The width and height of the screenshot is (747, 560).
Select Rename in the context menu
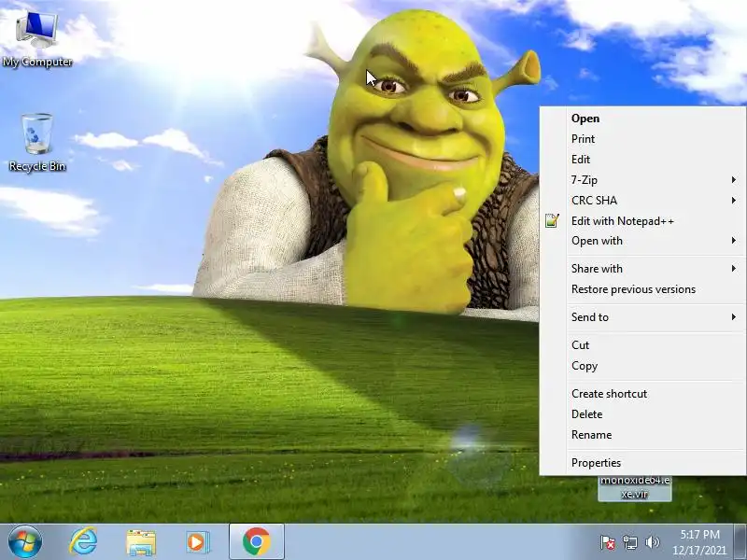(x=642, y=434)
